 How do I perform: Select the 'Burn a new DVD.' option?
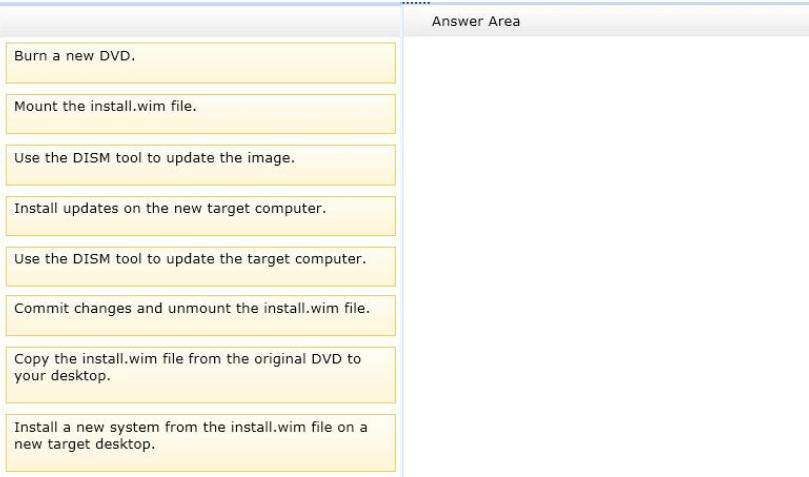tap(201, 63)
